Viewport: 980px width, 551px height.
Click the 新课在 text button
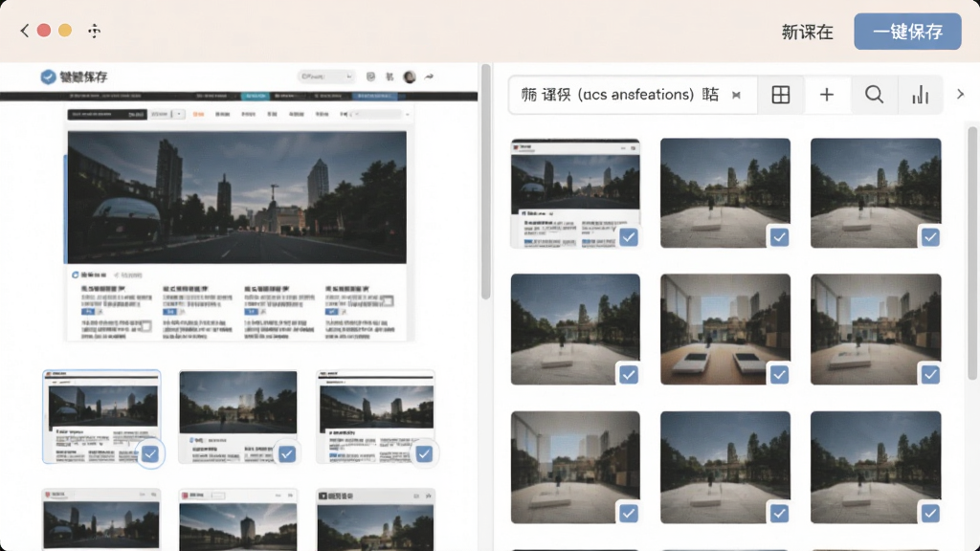[x=808, y=32]
